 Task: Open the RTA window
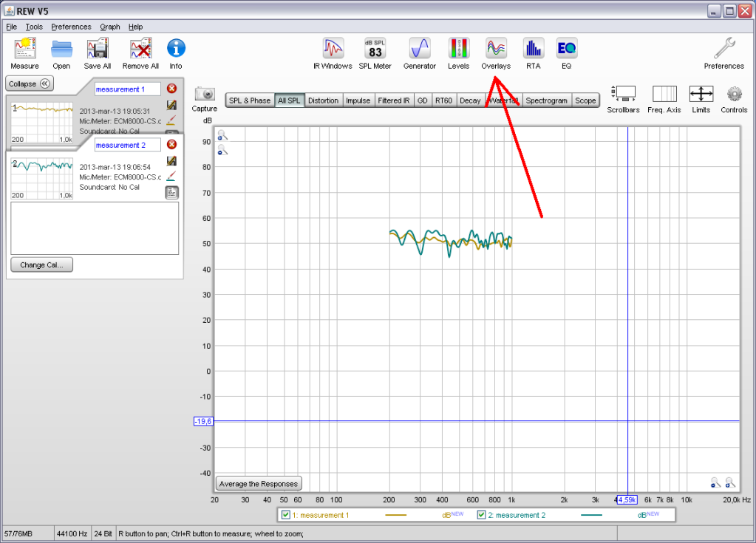[533, 49]
